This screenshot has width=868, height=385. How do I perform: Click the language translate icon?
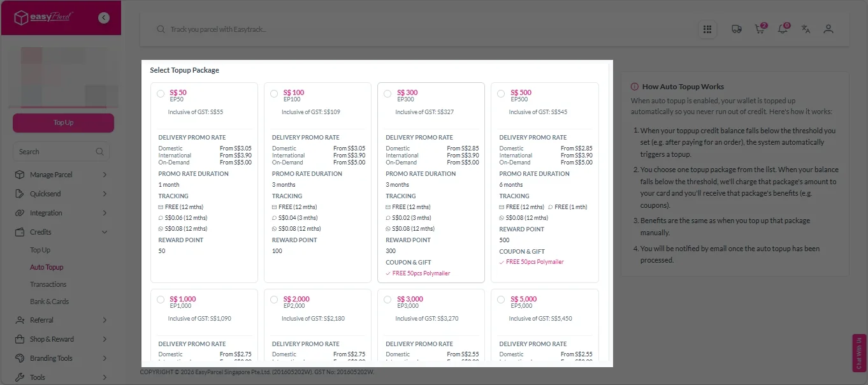click(x=806, y=29)
